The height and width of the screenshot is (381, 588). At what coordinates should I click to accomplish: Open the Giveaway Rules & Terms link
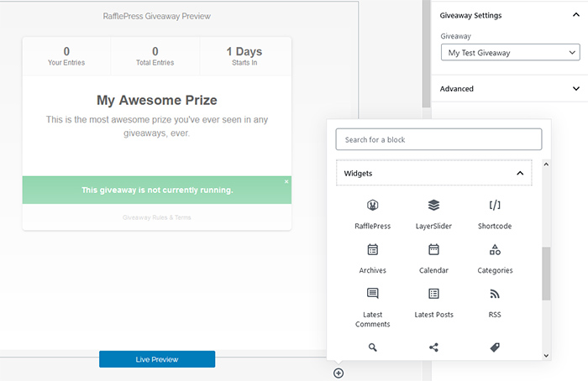tap(157, 217)
